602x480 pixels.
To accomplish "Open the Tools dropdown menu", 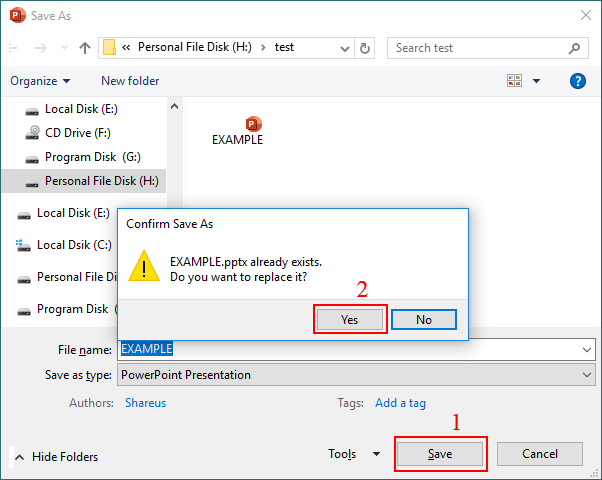I will (x=354, y=454).
